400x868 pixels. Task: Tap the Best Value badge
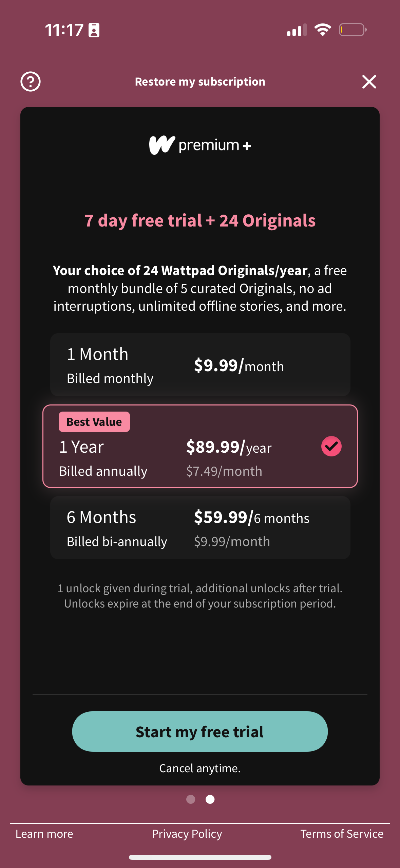click(94, 422)
